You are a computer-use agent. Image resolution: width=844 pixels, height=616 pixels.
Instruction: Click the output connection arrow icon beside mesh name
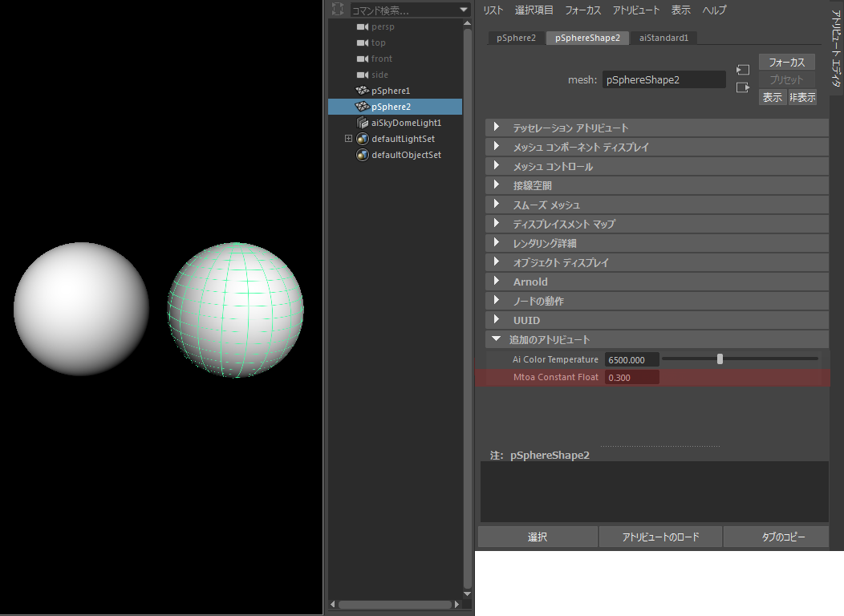(x=743, y=87)
